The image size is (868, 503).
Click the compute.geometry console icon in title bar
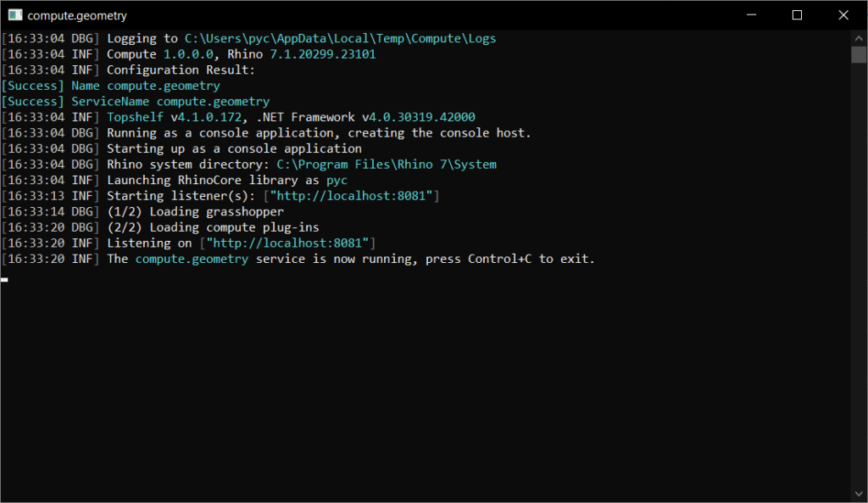pyautogui.click(x=14, y=15)
